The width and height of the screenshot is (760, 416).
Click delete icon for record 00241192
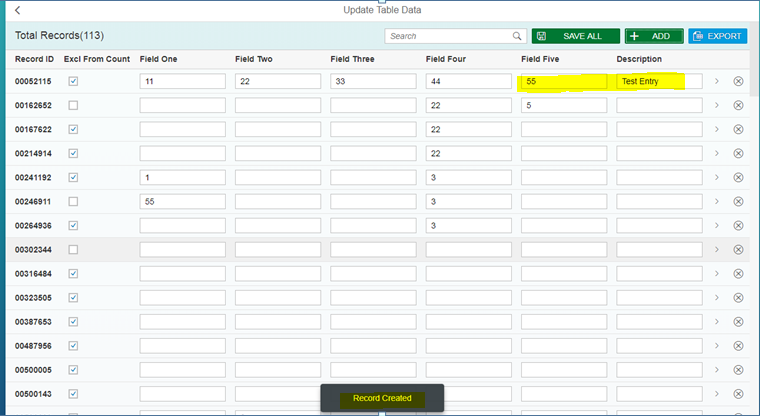[738, 177]
